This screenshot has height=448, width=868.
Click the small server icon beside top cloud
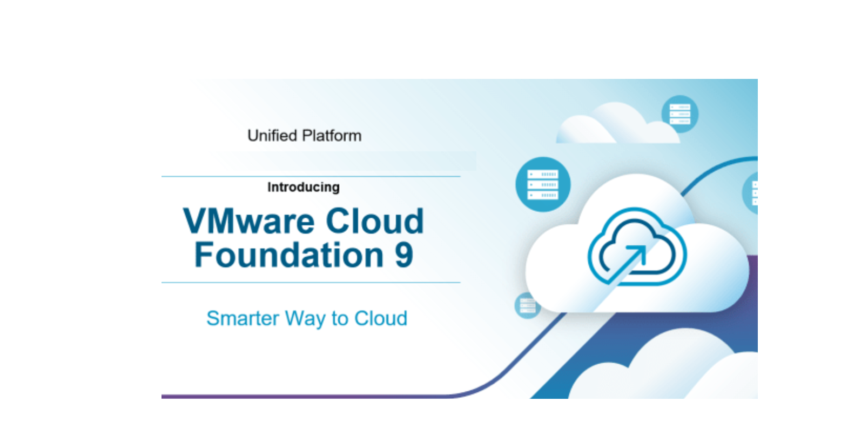[680, 114]
